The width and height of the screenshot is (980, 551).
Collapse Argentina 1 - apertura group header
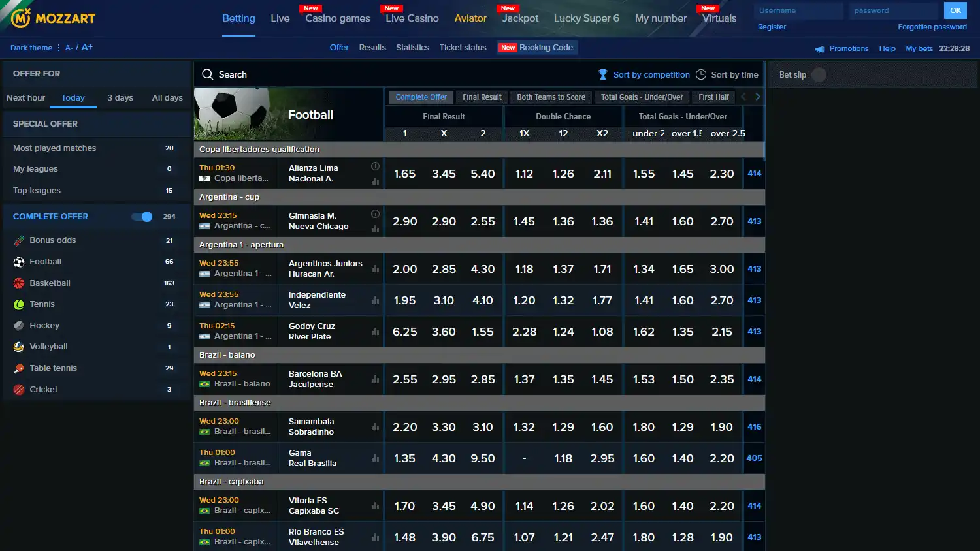(479, 245)
